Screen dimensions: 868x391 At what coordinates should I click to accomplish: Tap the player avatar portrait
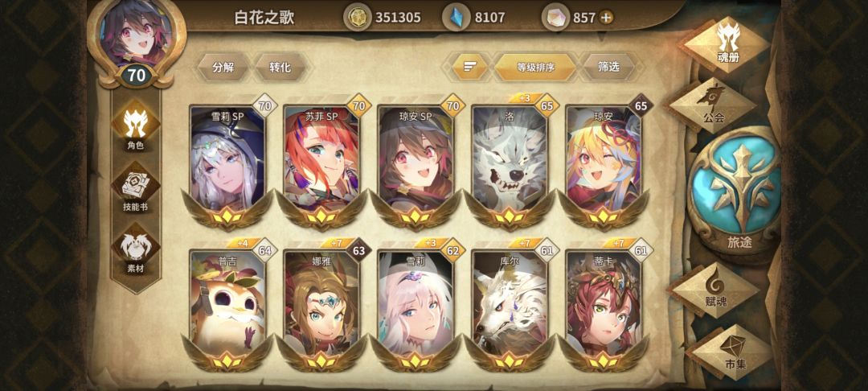(136, 33)
